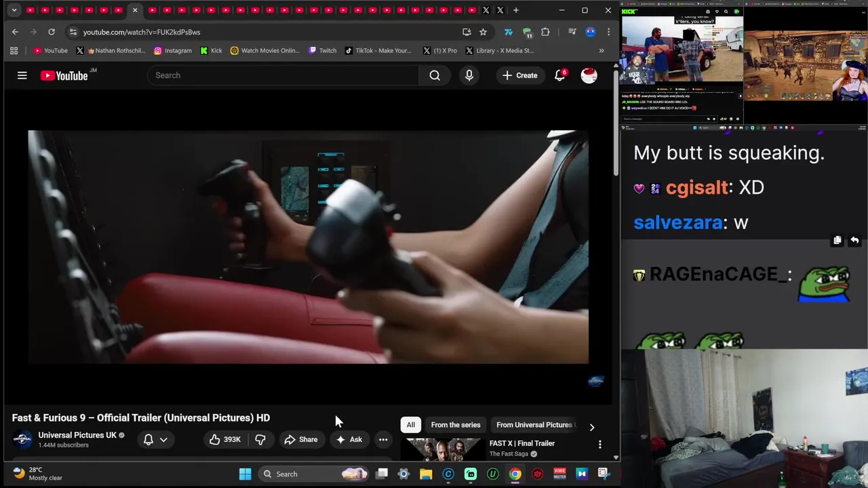
Task: Click the Windows taskbar Search box
Action: click(315, 474)
